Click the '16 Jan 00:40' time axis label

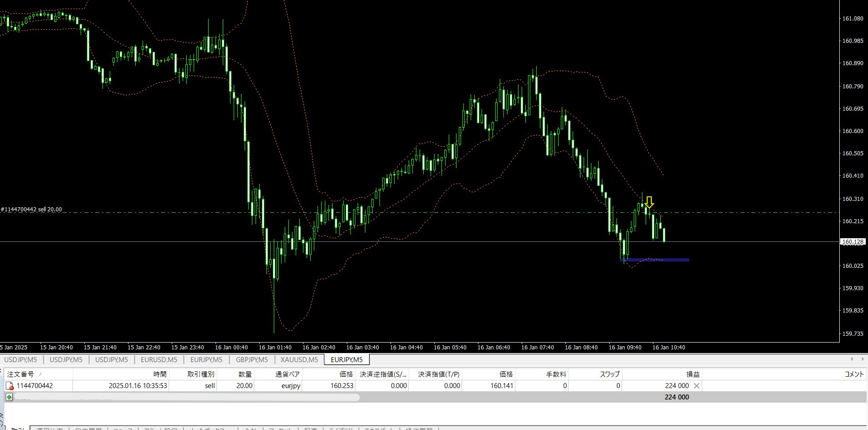(231, 348)
